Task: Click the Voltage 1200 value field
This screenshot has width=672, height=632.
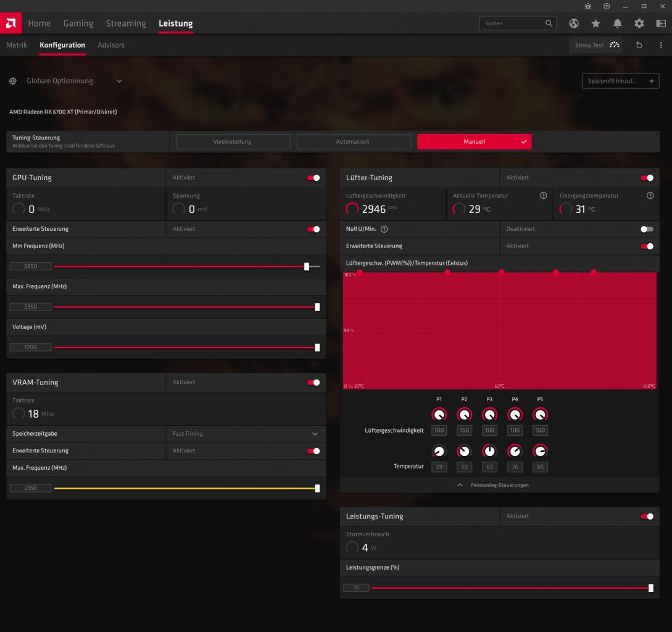Action: 30,347
